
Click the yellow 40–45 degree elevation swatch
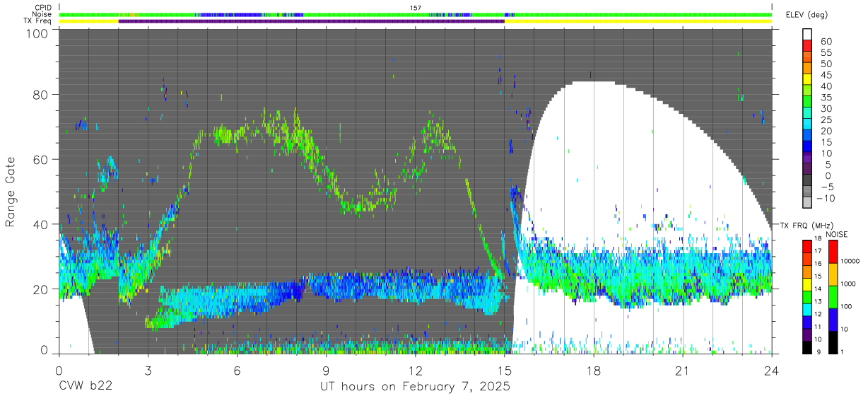point(807,81)
